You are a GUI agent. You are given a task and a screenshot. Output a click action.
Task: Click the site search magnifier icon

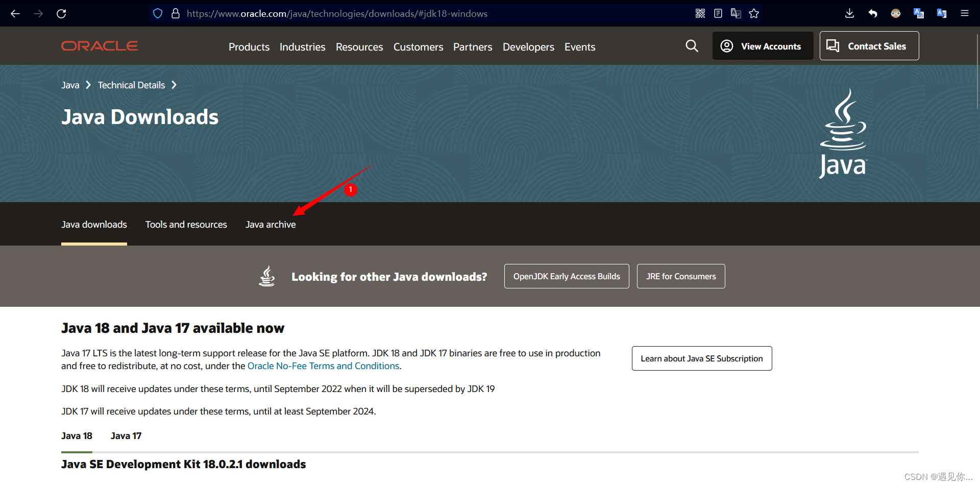(692, 46)
